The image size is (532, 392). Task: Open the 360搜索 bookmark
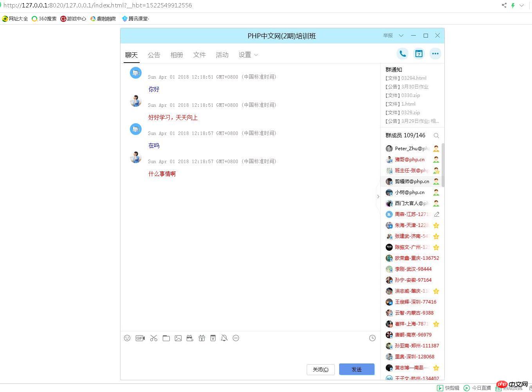[x=44, y=18]
